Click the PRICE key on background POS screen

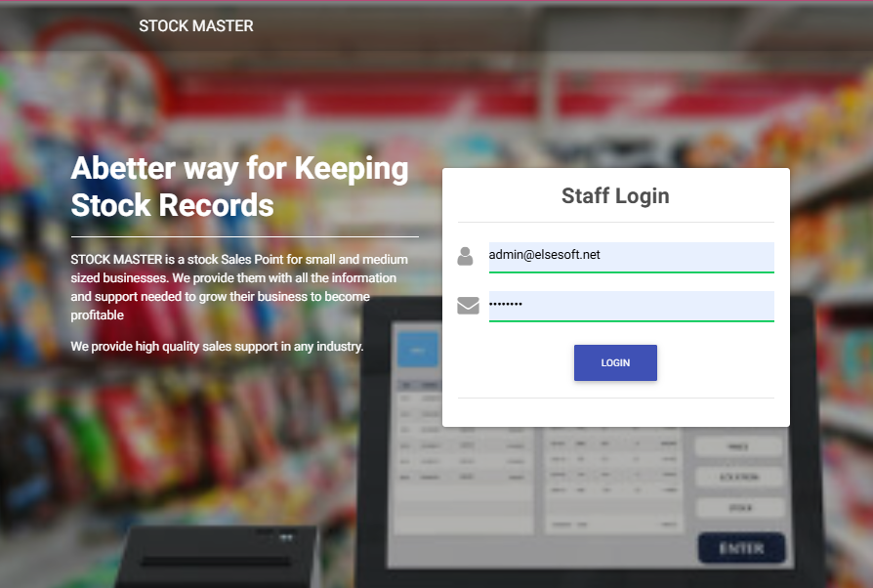tap(738, 446)
